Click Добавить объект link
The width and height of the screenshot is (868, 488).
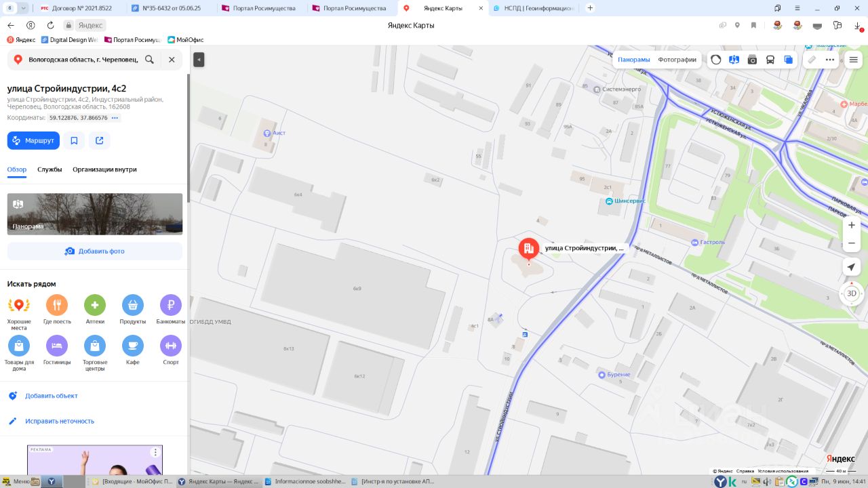click(x=51, y=396)
